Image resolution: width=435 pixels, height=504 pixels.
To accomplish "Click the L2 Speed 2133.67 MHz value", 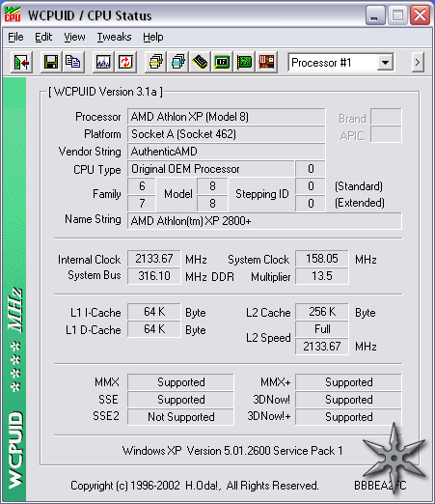I will (322, 347).
